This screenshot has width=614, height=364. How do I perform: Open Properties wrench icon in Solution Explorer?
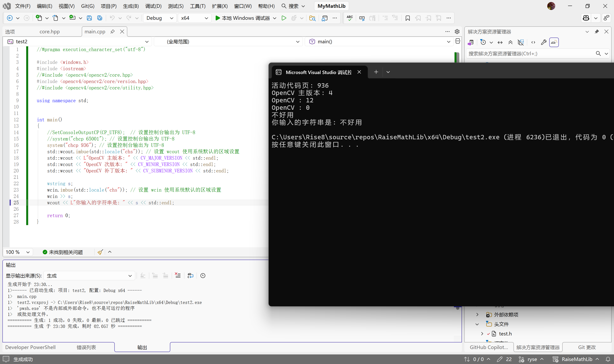click(x=543, y=42)
